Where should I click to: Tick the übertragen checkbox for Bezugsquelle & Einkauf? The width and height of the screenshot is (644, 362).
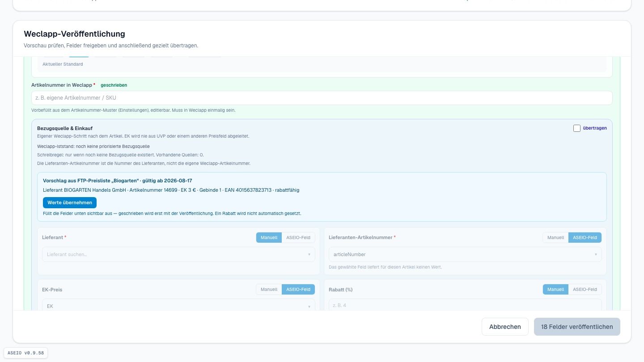click(577, 128)
